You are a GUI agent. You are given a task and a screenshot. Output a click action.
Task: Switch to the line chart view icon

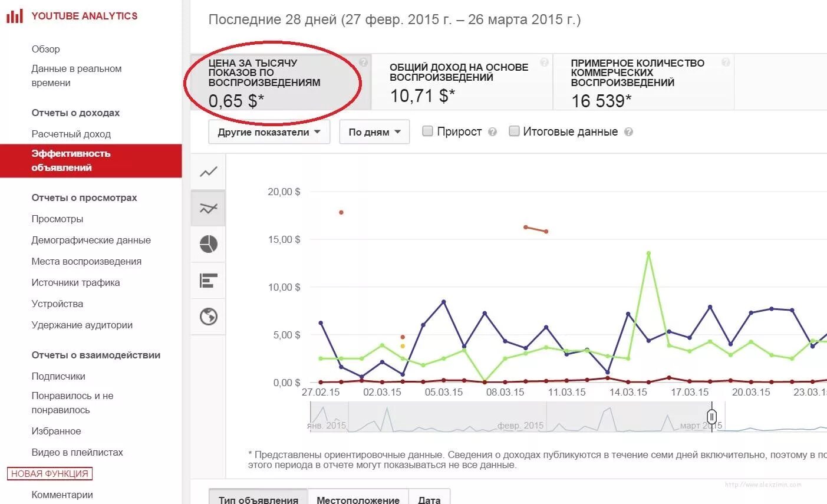(x=209, y=172)
